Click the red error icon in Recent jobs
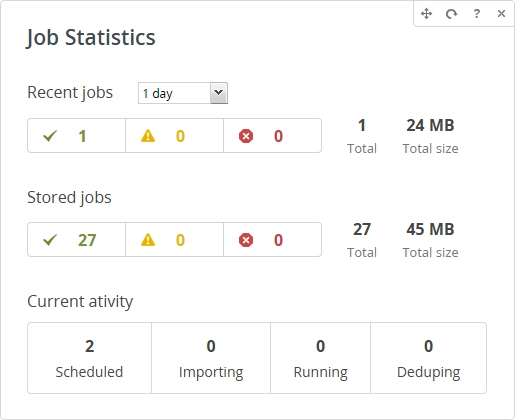Image resolution: width=515 pixels, height=420 pixels. [x=246, y=136]
